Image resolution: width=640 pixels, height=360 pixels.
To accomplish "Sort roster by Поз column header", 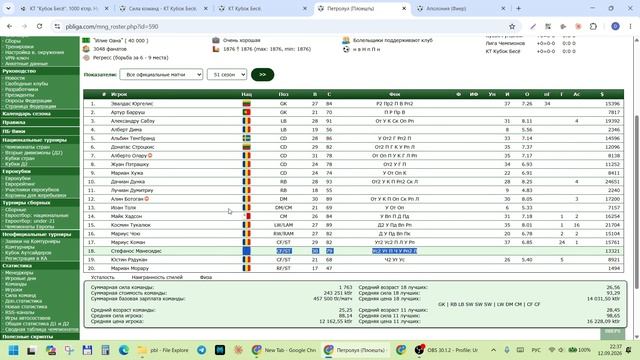I will [284, 94].
